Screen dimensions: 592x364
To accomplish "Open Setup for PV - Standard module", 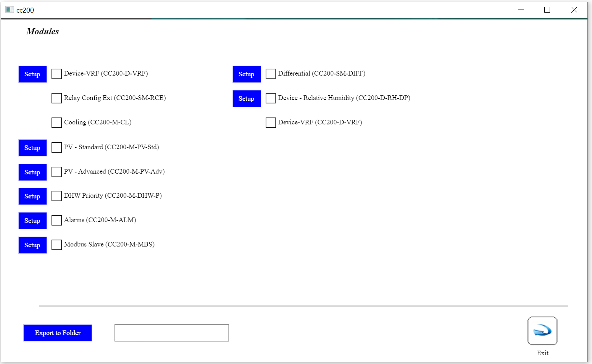I will pos(32,148).
